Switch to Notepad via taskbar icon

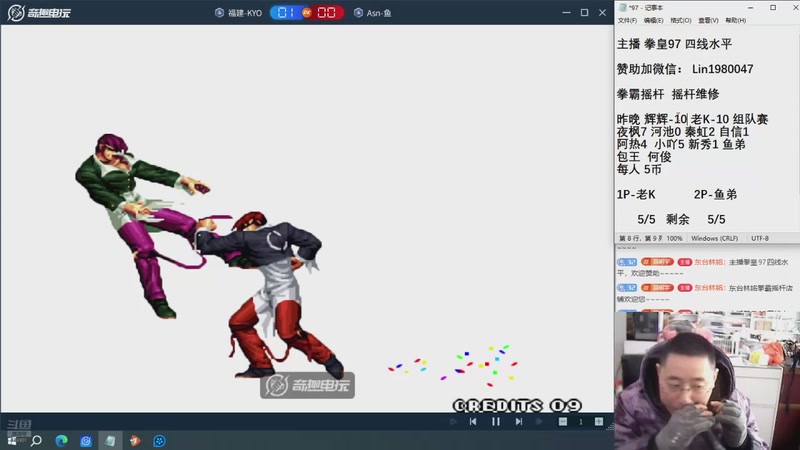click(110, 441)
